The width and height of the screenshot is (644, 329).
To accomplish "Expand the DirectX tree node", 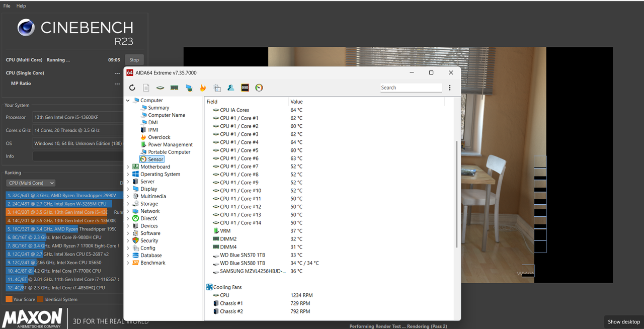I will [x=128, y=218].
